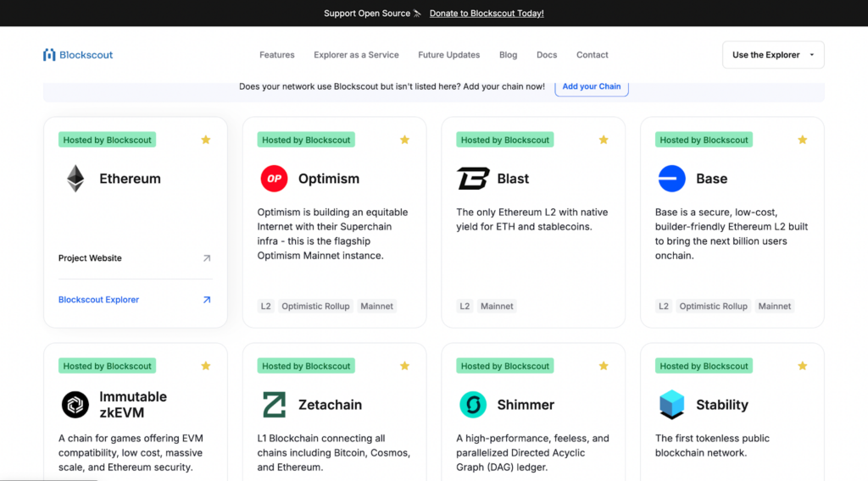The height and width of the screenshot is (481, 868).
Task: Click 'The first tokenless public' description text
Action: click(712, 439)
